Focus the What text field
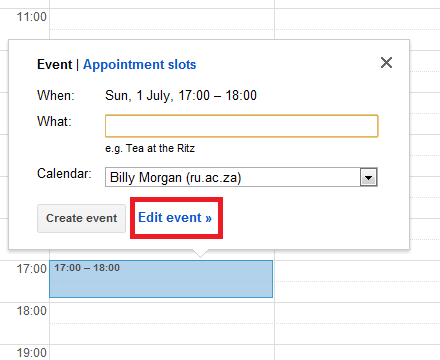Viewport: 440px width, 360px height. tap(242, 126)
